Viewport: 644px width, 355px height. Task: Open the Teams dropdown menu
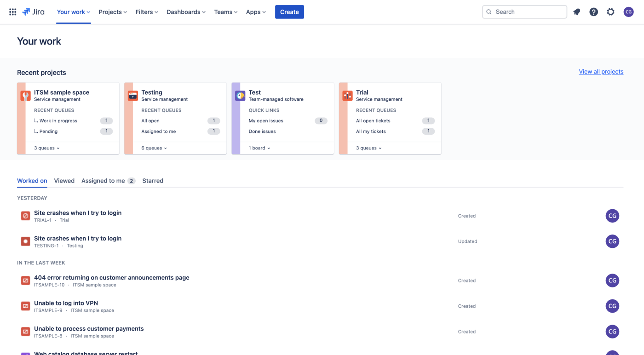coord(226,12)
